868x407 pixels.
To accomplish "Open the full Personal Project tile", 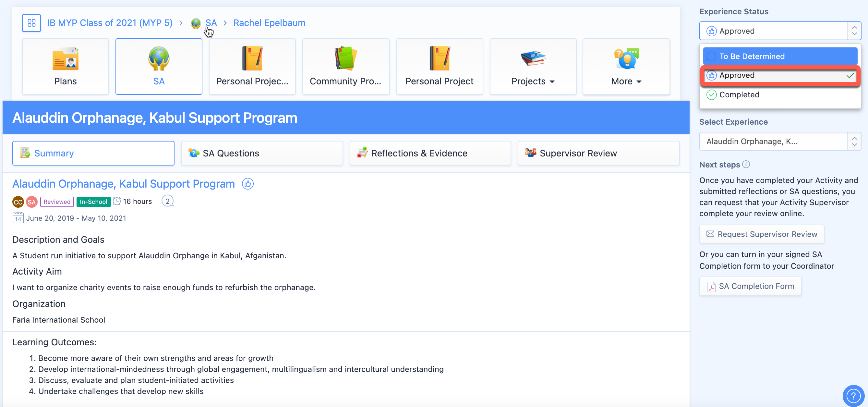I will pos(440,67).
